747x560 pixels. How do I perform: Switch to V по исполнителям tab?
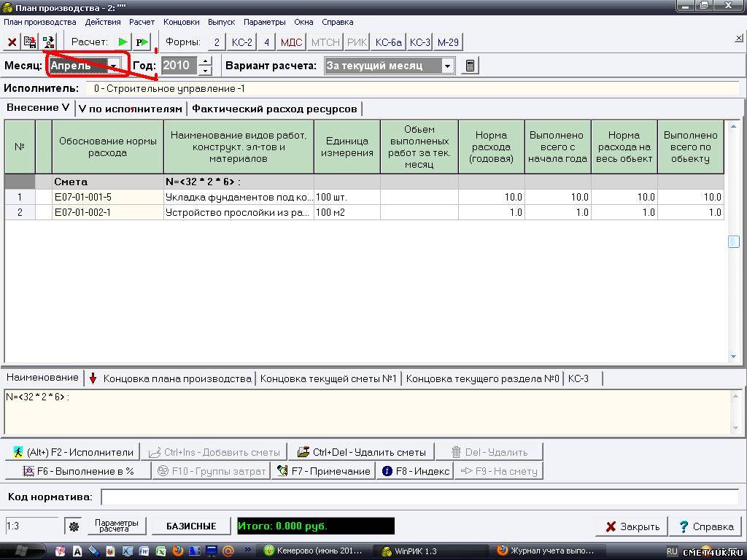coord(130,109)
